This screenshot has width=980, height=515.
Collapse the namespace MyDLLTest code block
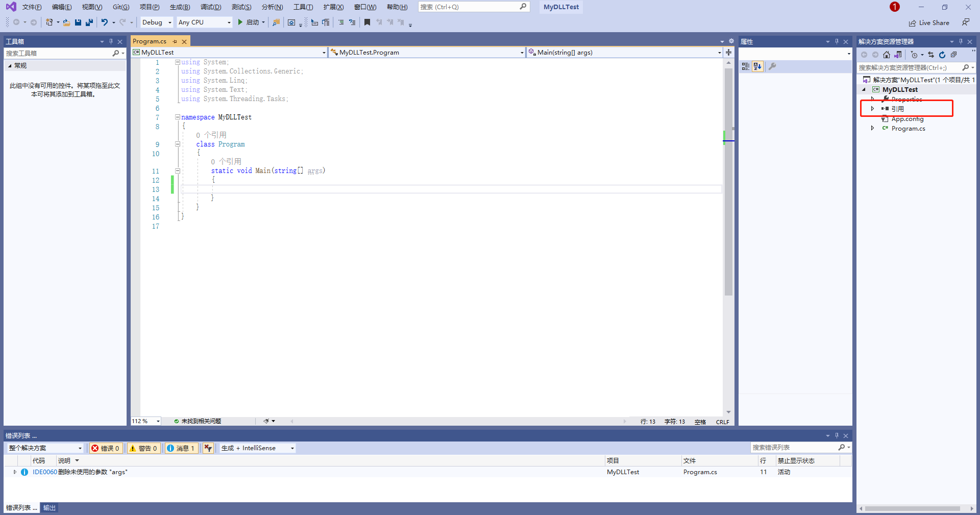[178, 117]
